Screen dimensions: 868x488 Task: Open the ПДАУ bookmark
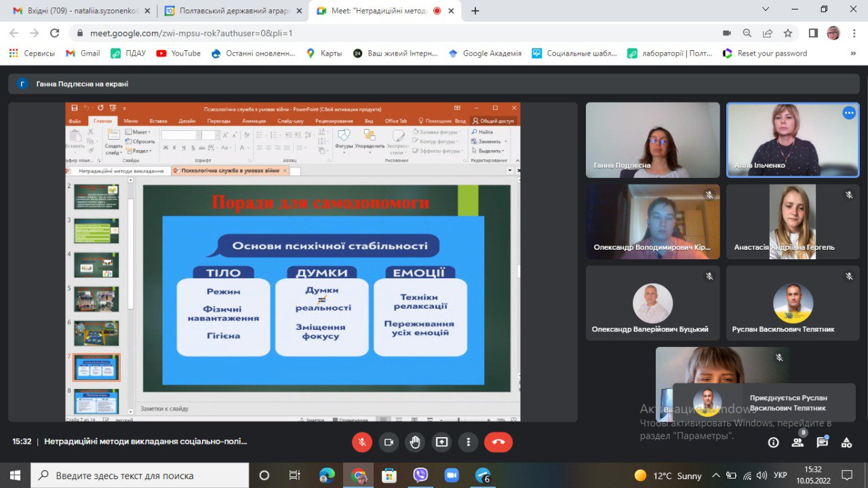[129, 53]
